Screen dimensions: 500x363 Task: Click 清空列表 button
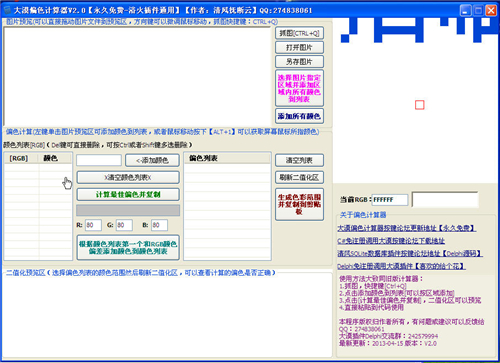click(x=299, y=160)
